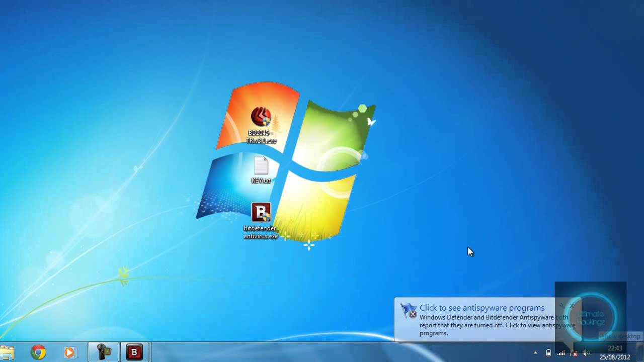Viewport: 644px width, 362px height.
Task: Open notification options wrench in the balloon
Action: click(562, 306)
